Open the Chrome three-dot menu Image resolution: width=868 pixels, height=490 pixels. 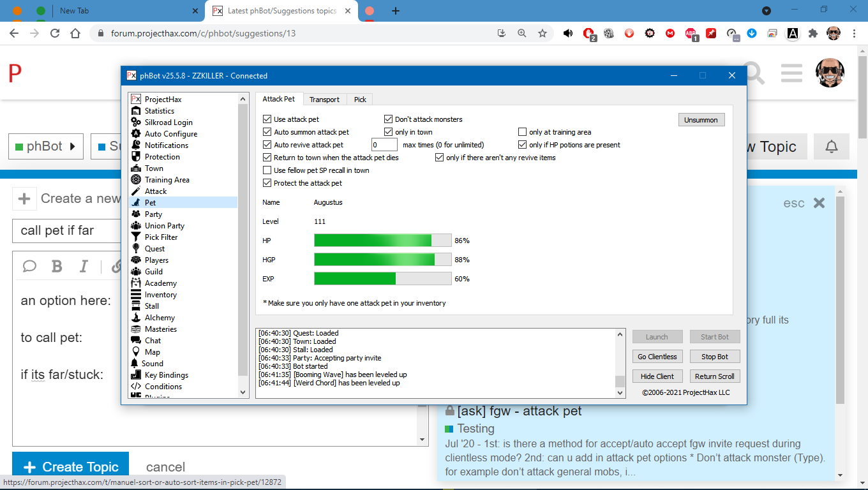pos(854,33)
